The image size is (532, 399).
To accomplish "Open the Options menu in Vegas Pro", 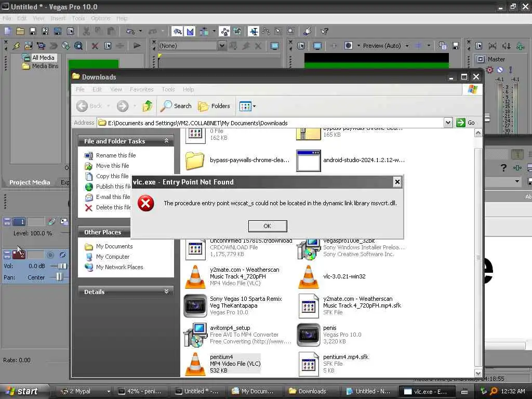I will tap(101, 18).
